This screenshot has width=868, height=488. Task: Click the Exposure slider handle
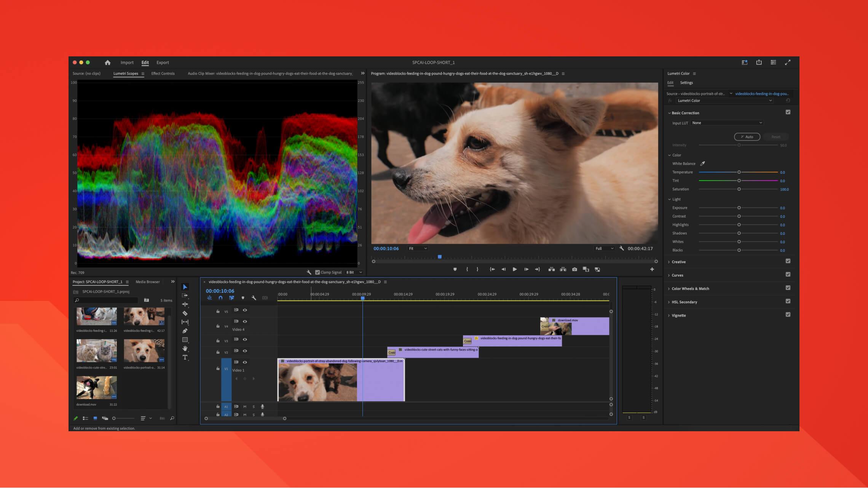pyautogui.click(x=739, y=208)
